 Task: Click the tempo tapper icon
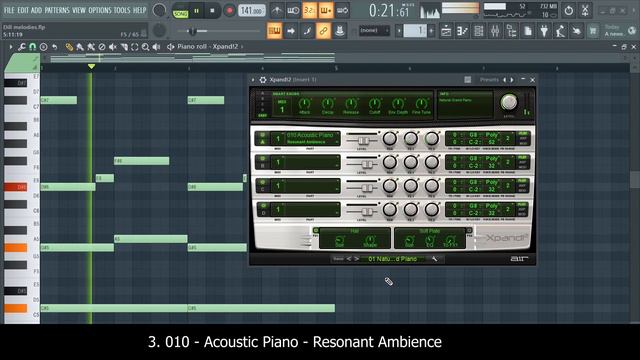tap(560, 31)
